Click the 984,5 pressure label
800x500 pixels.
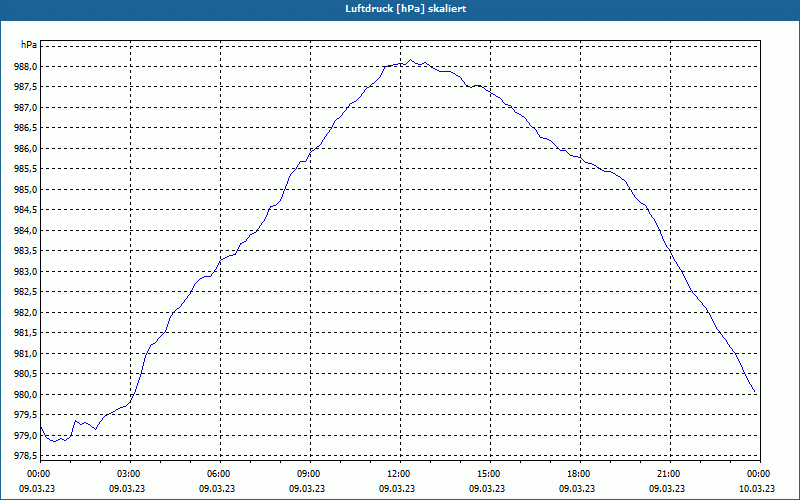point(26,210)
